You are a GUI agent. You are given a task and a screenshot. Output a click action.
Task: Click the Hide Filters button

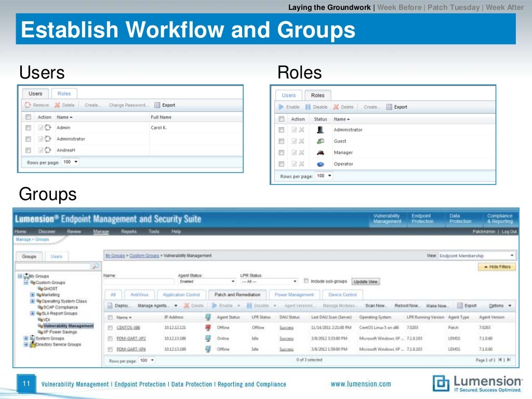(497, 267)
